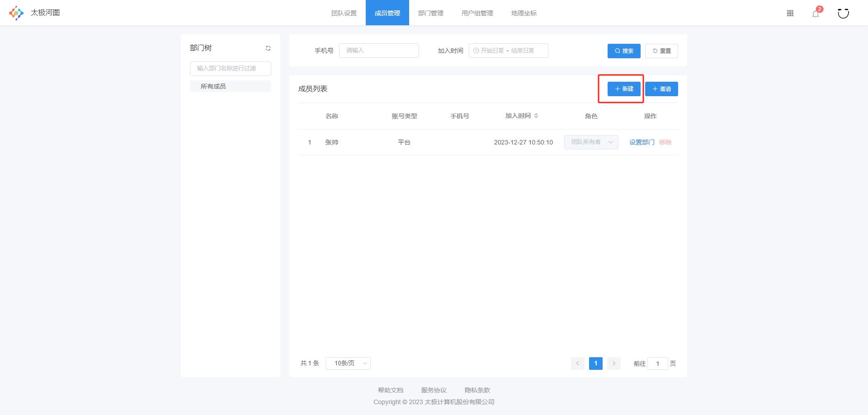Open the 帮助文档 link
This screenshot has width=868, height=415.
tap(391, 390)
